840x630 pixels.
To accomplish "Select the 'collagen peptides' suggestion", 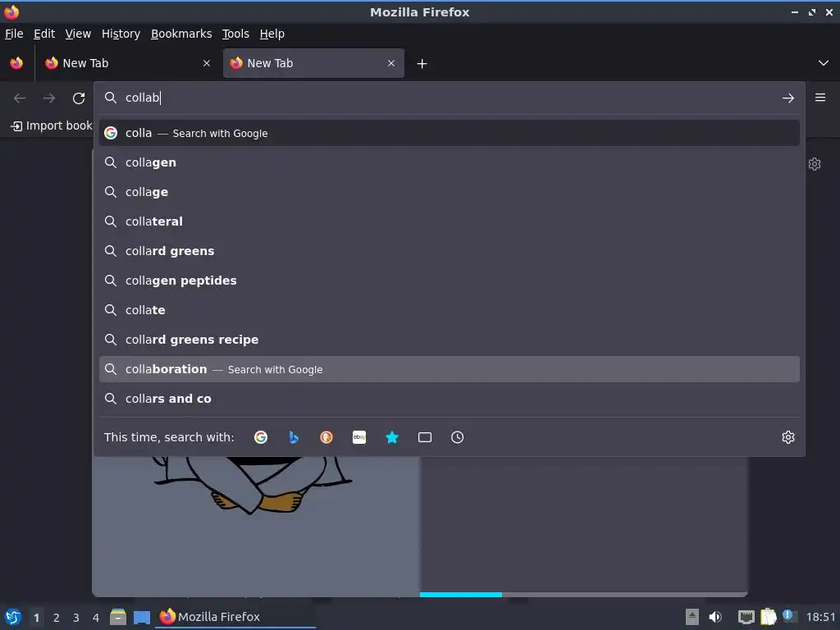I will [449, 281].
